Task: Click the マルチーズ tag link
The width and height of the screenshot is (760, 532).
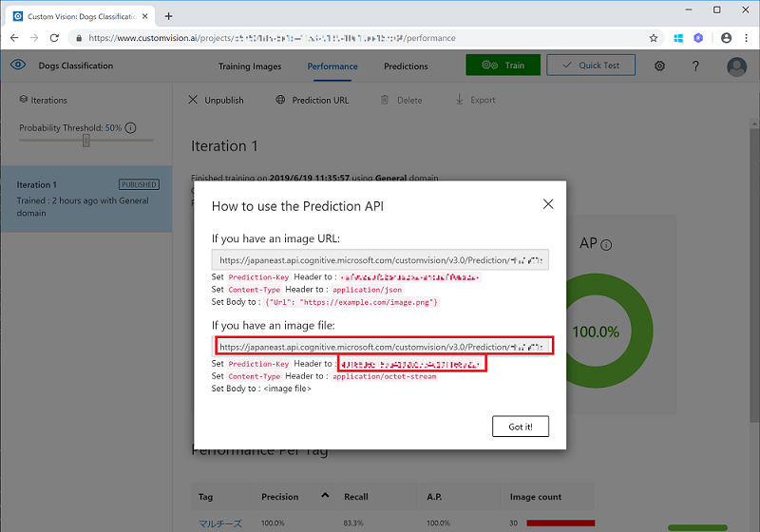Action: coord(220,523)
